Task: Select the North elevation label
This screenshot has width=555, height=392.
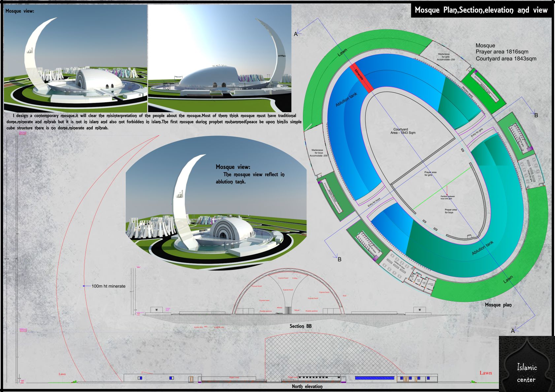Action: pos(308,386)
